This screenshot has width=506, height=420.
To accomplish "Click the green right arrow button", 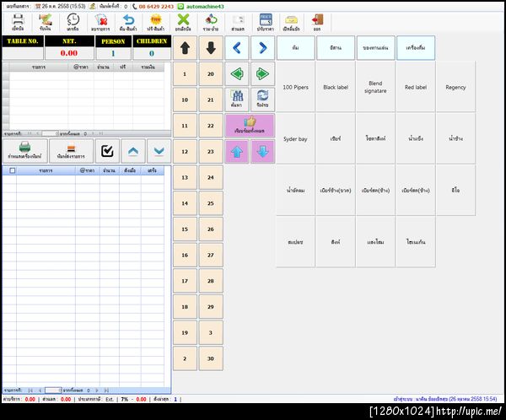I will (262, 74).
